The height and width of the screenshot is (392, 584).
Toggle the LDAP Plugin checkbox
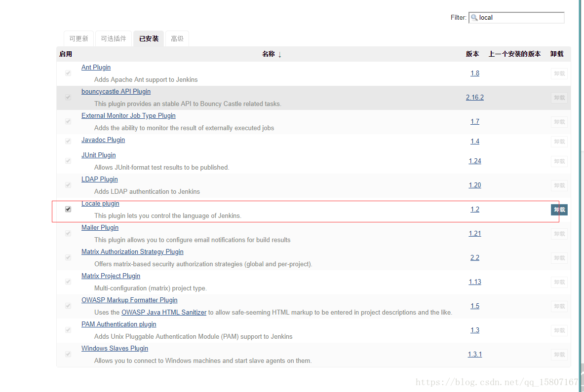tap(68, 185)
